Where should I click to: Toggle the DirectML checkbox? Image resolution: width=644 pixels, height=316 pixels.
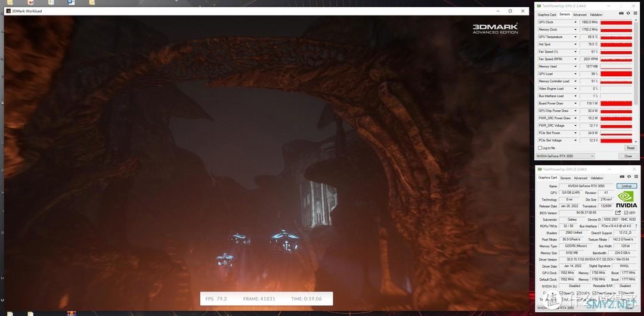(621, 293)
